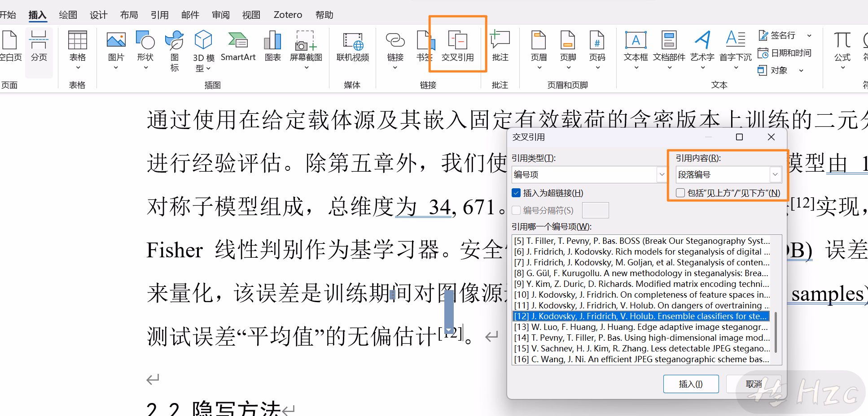This screenshot has height=416, width=868.
Task: Enable the 包括"见上方"/"见下方" checkbox
Action: click(x=680, y=193)
